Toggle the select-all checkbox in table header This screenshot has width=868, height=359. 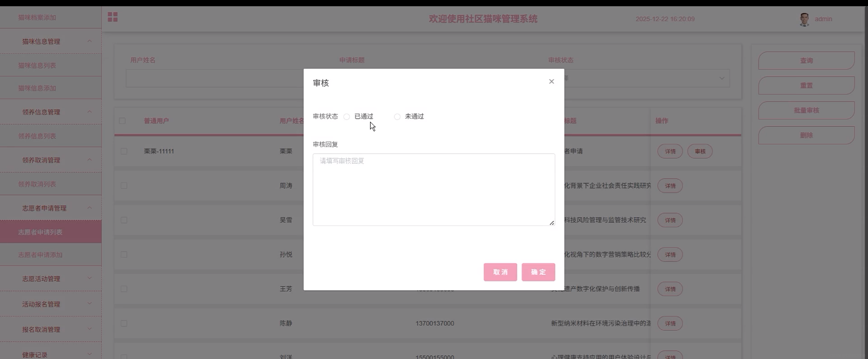122,121
